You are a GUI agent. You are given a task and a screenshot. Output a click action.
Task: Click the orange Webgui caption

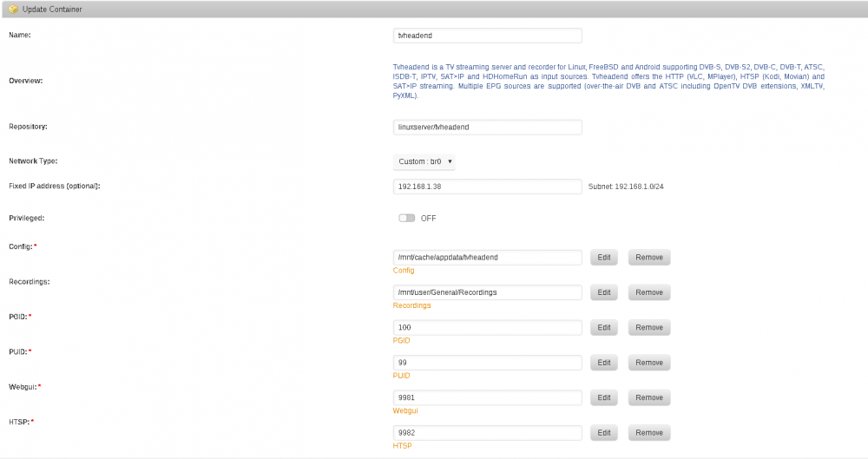(x=405, y=410)
